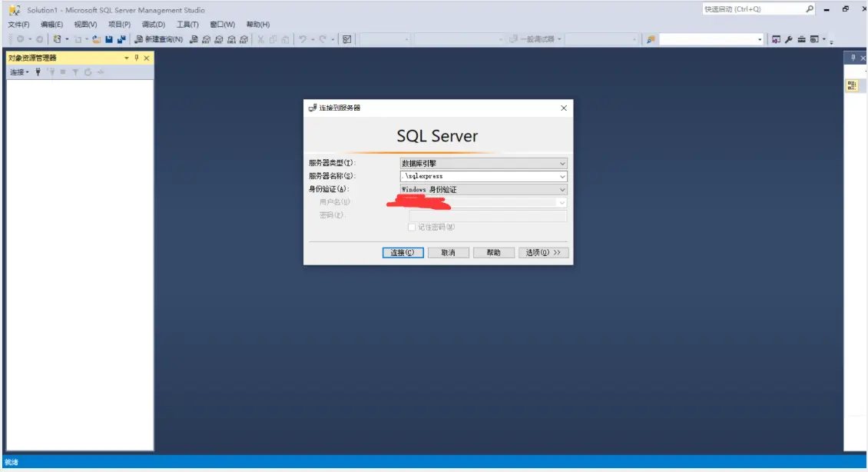Open the Edit (编辑) menu
The width and height of the screenshot is (868, 472).
tap(51, 25)
